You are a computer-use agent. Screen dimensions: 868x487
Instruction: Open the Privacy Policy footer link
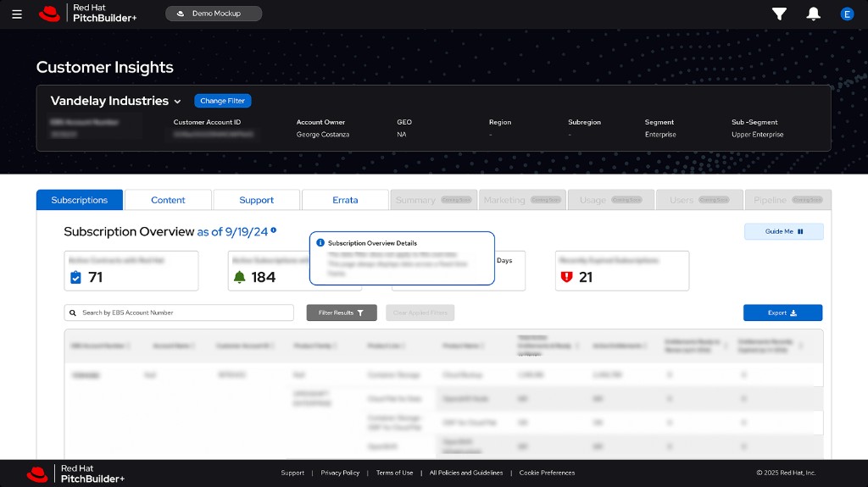coord(340,473)
